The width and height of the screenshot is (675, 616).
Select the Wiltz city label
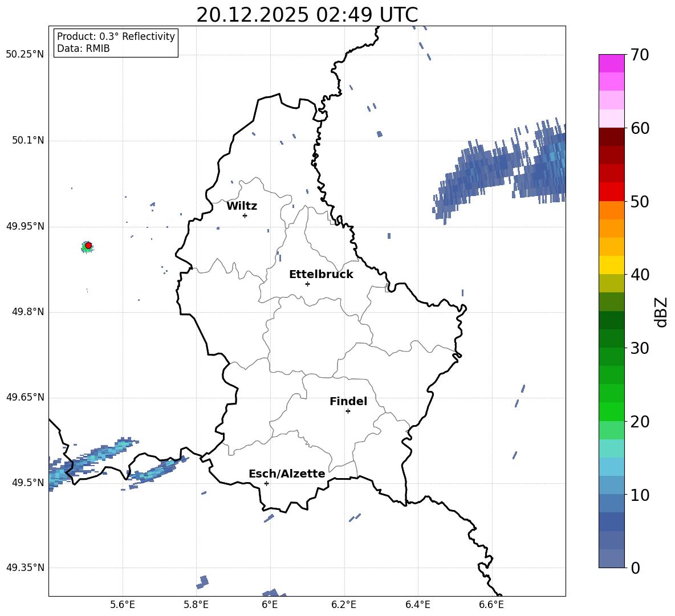pyautogui.click(x=242, y=206)
